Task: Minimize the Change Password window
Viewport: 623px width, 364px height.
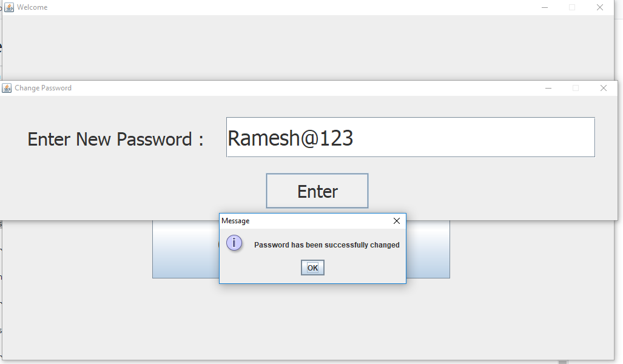Action: pyautogui.click(x=548, y=88)
